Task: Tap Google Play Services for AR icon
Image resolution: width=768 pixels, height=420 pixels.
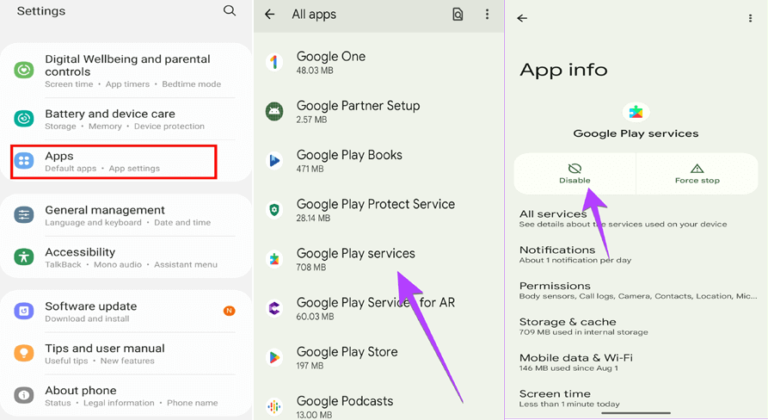Action: tap(274, 308)
